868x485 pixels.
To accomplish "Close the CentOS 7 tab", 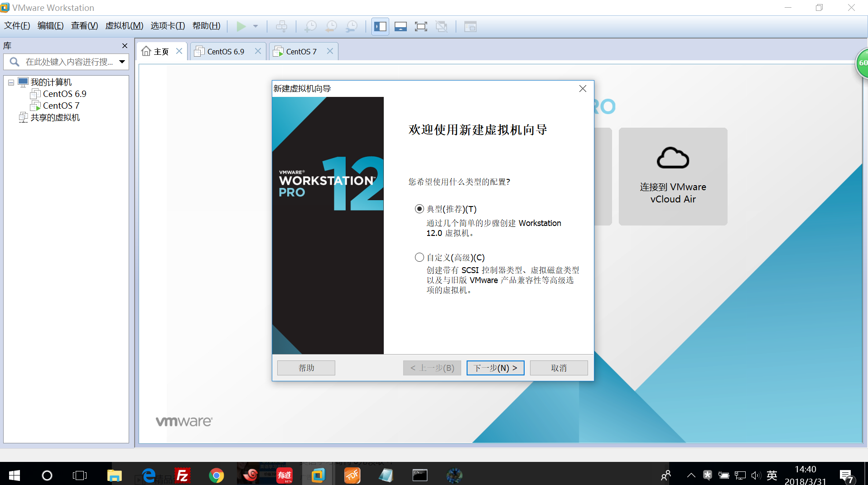I will click(x=330, y=51).
